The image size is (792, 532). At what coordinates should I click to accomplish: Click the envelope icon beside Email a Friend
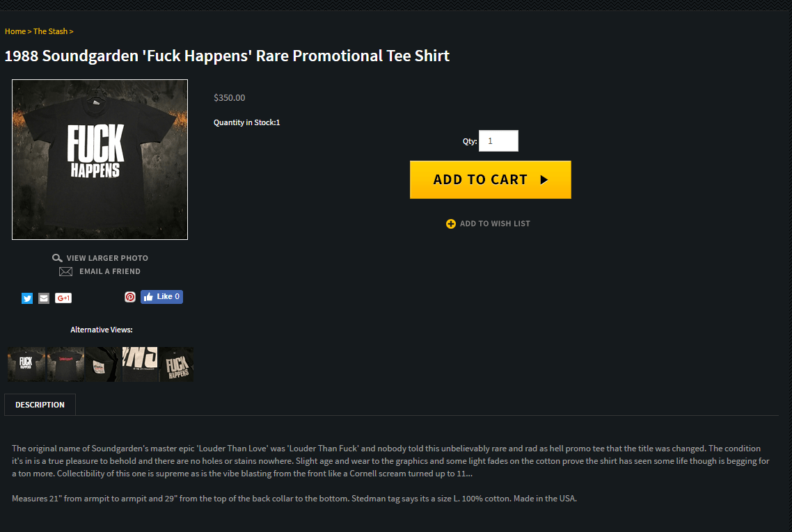[65, 271]
